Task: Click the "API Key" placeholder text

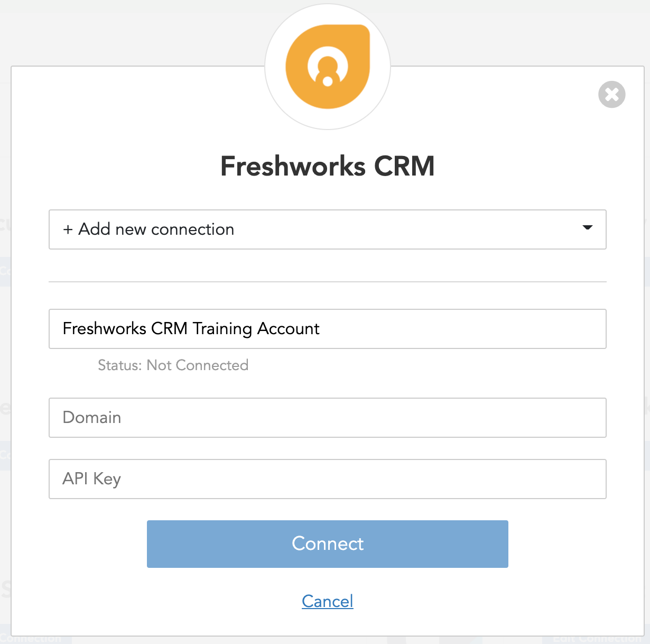Action: coord(92,479)
